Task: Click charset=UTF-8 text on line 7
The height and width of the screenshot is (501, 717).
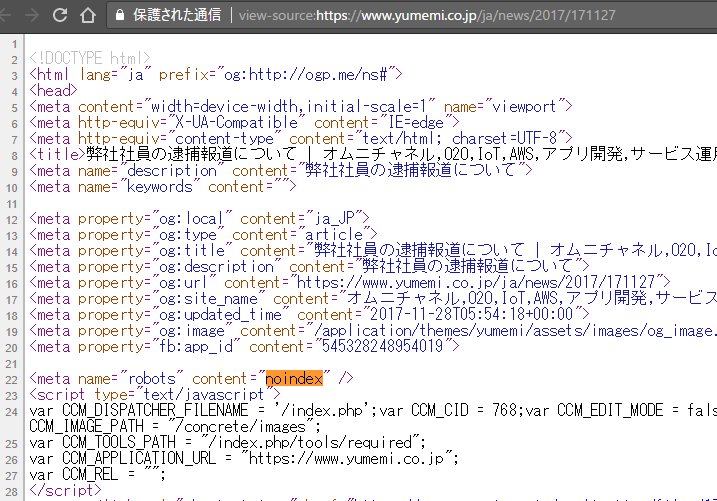Action: point(504,139)
